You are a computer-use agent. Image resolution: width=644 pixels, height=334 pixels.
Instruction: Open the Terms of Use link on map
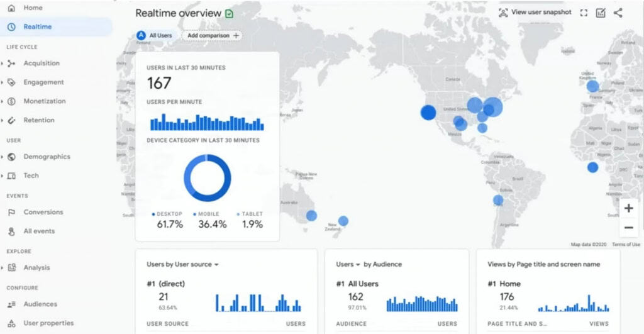pos(625,245)
